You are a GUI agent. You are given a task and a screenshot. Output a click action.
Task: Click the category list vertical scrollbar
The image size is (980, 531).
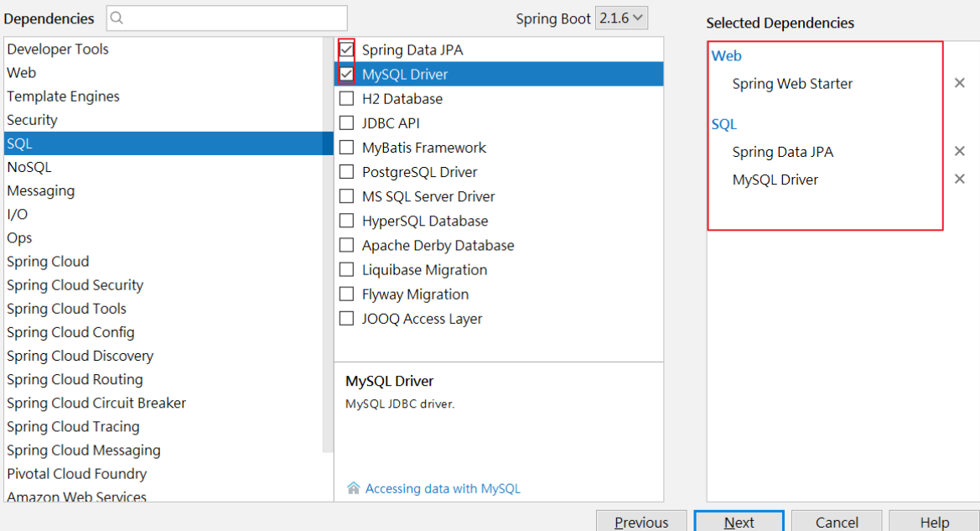[328, 244]
